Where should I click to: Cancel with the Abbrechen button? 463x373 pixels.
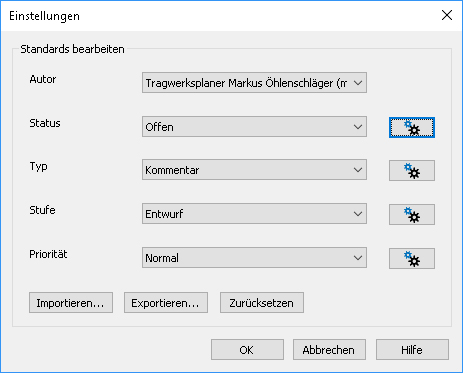(x=329, y=350)
